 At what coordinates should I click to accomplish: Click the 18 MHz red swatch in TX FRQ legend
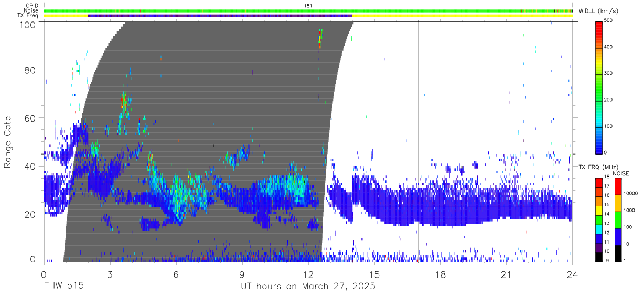[x=598, y=182]
